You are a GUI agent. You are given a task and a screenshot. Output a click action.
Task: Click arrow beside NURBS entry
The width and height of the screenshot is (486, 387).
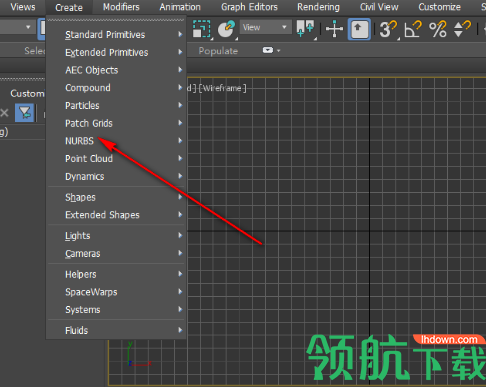[180, 140]
